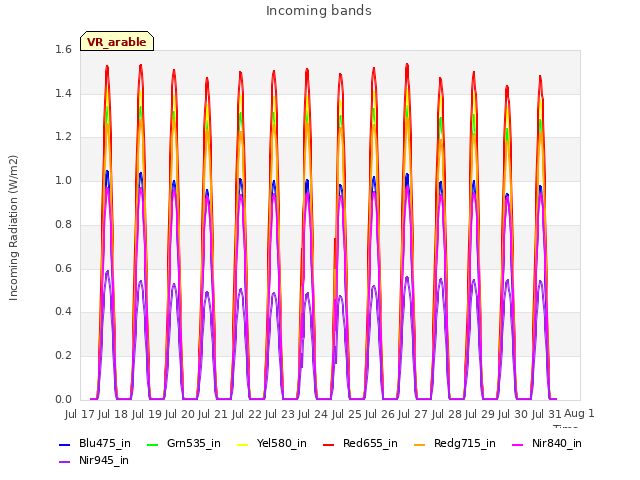This screenshot has height=480, width=640.
Task: Click the Blu475_in legend color swatch
Action: coord(64,444)
